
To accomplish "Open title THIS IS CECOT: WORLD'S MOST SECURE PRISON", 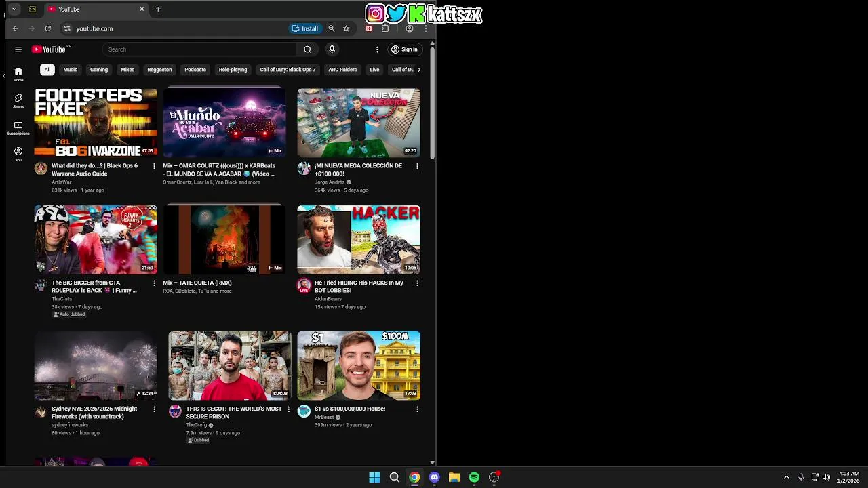I will tap(234, 413).
